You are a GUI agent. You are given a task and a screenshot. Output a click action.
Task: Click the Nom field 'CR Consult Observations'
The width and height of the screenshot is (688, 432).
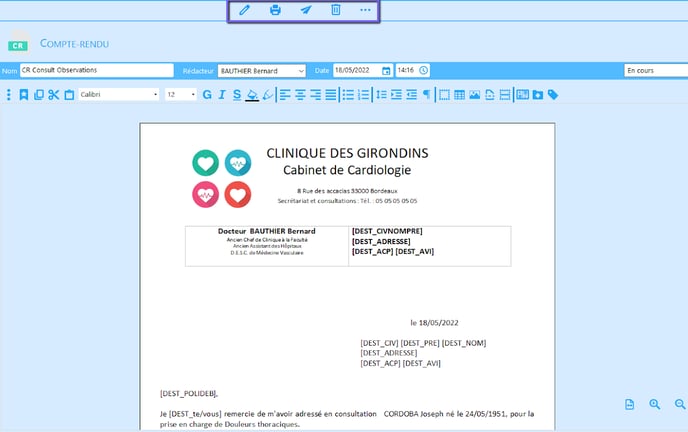pyautogui.click(x=91, y=70)
